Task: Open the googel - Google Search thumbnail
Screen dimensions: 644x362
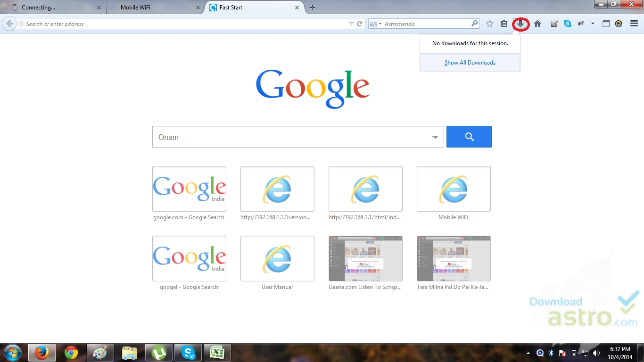Action: [x=189, y=258]
